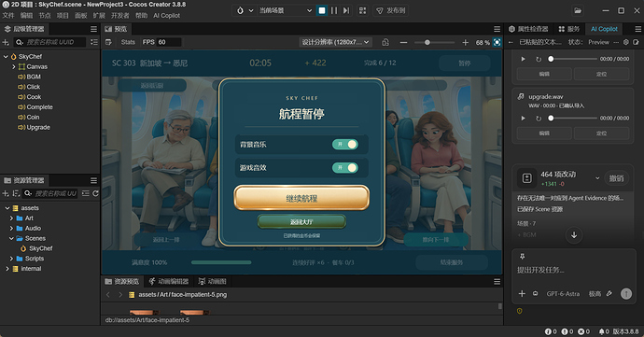Image resolution: width=644 pixels, height=337 pixels.
Task: Expand the Scripts folder
Action: [x=11, y=259]
